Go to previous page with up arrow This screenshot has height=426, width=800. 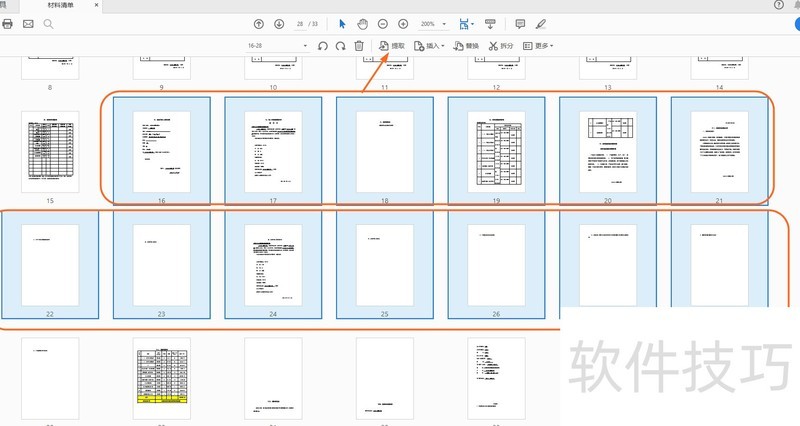point(259,23)
